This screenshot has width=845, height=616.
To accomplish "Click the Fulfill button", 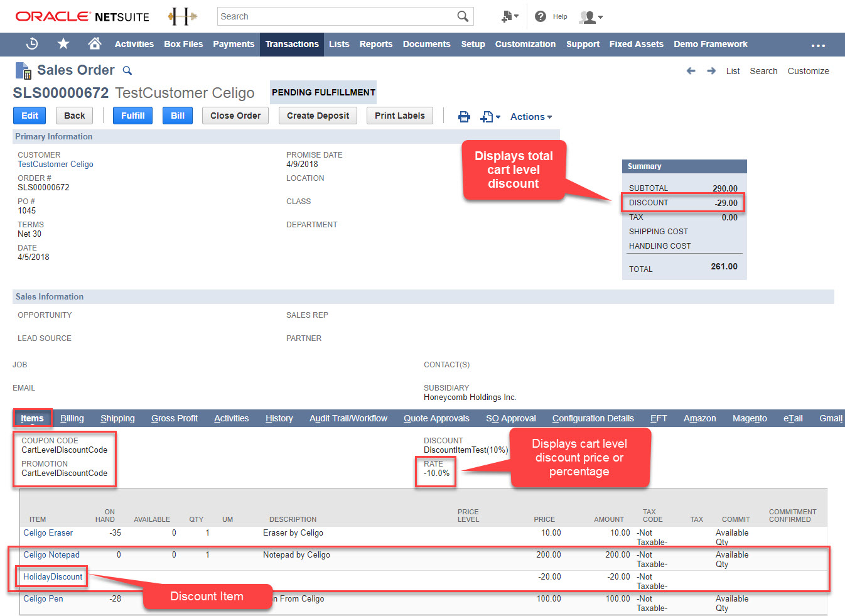I will click(132, 116).
